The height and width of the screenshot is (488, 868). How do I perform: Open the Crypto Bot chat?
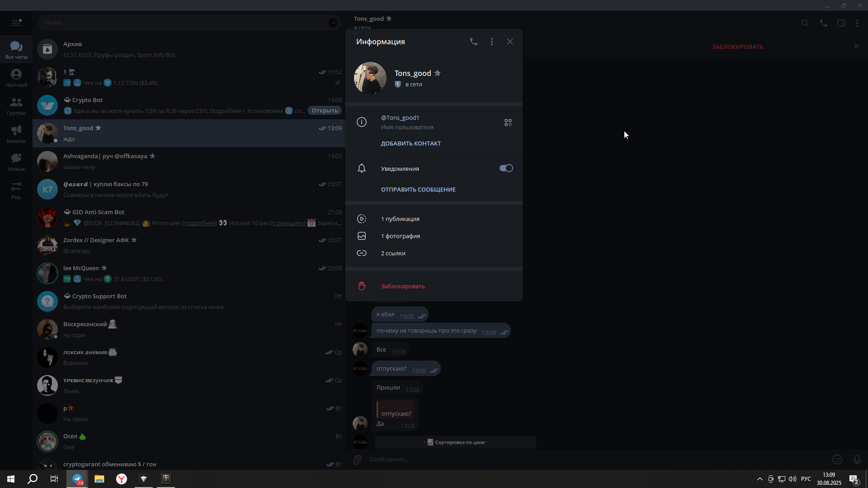189,105
